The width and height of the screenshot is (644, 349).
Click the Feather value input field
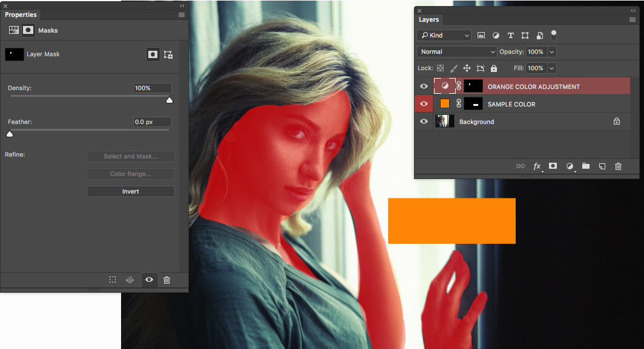pyautogui.click(x=152, y=122)
